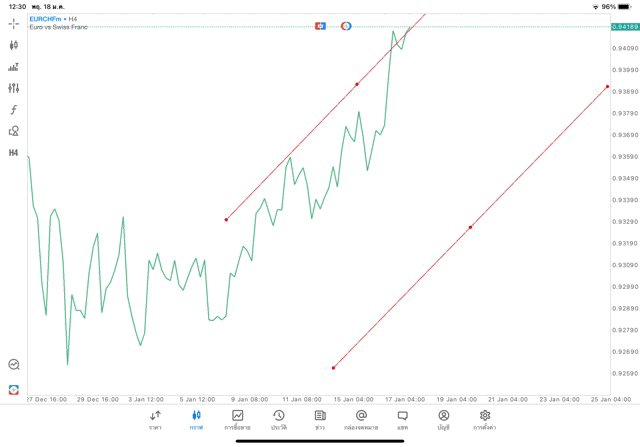Open the ข่าว (News) tab
This screenshot has height=447, width=640.
(320, 419)
